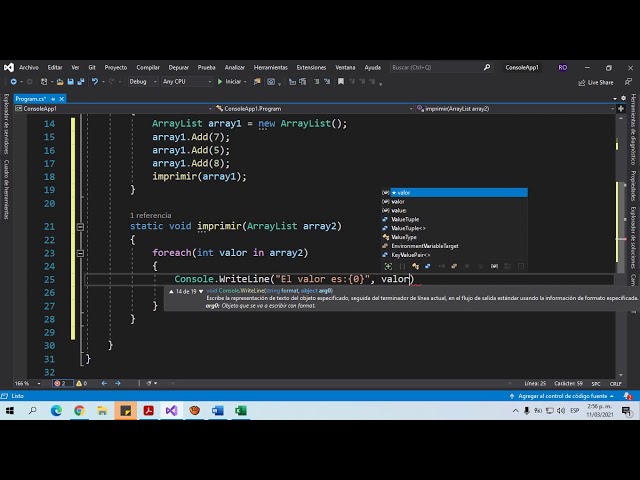Open the dropdown arrow next to Iniciar
The height and width of the screenshot is (480, 640).
click(245, 82)
